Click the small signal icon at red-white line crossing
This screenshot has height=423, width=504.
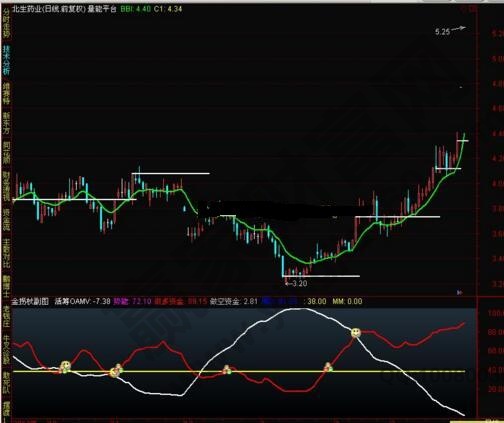(227, 369)
